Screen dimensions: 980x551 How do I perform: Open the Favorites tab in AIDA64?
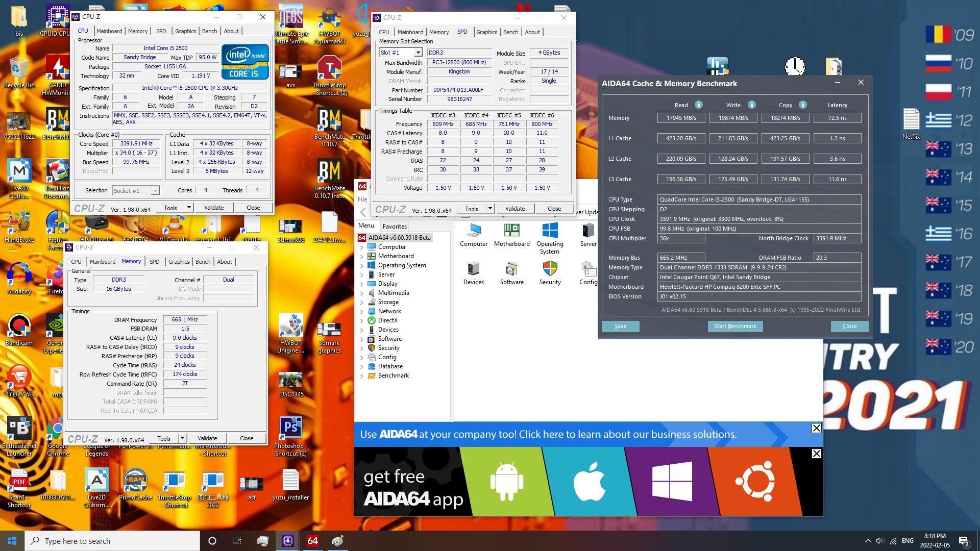[x=395, y=226]
